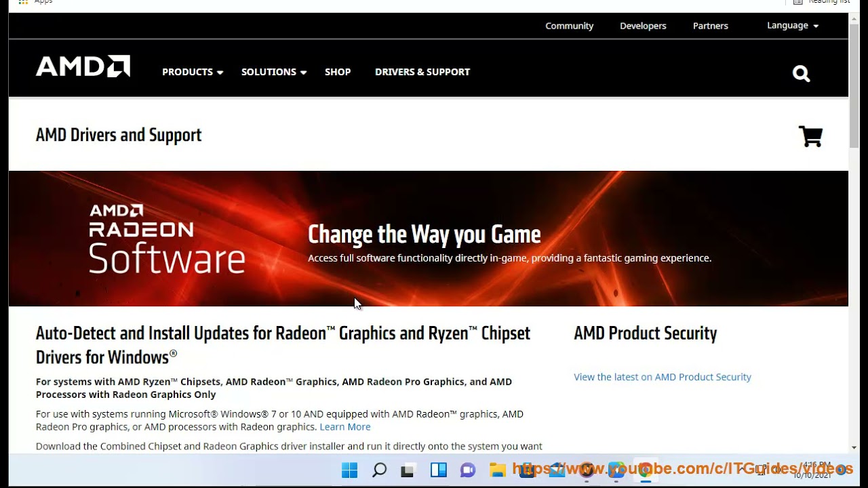This screenshot has width=868, height=488.
Task: Open taskbar Search
Action: (379, 470)
